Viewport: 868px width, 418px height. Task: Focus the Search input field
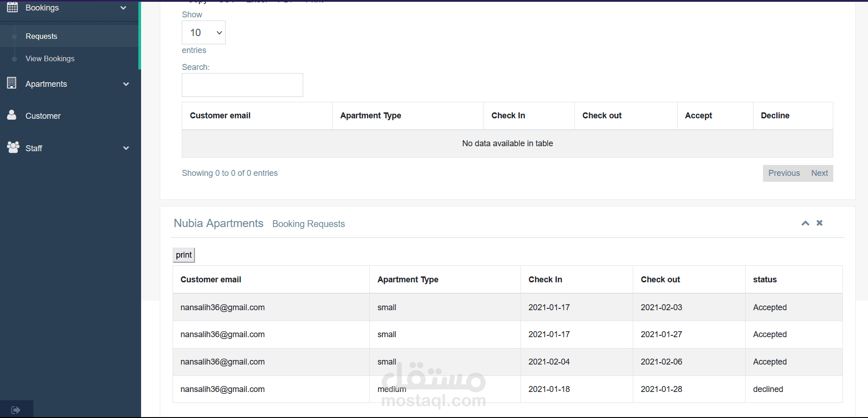[x=242, y=85]
